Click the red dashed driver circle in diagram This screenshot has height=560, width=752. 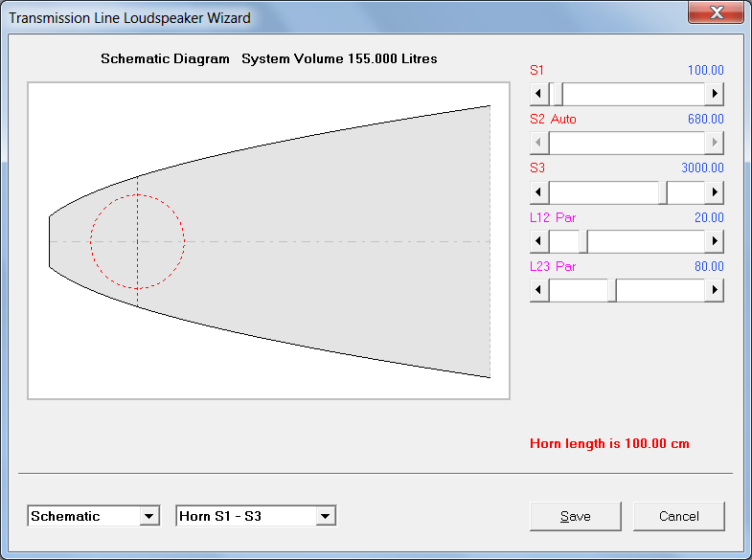pyautogui.click(x=137, y=241)
